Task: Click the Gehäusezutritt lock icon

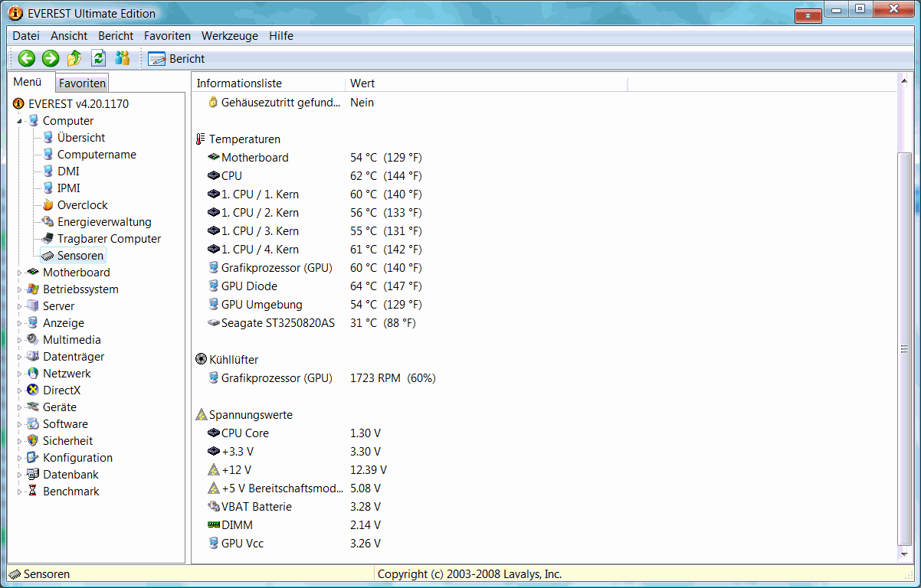Action: pyautogui.click(x=214, y=103)
